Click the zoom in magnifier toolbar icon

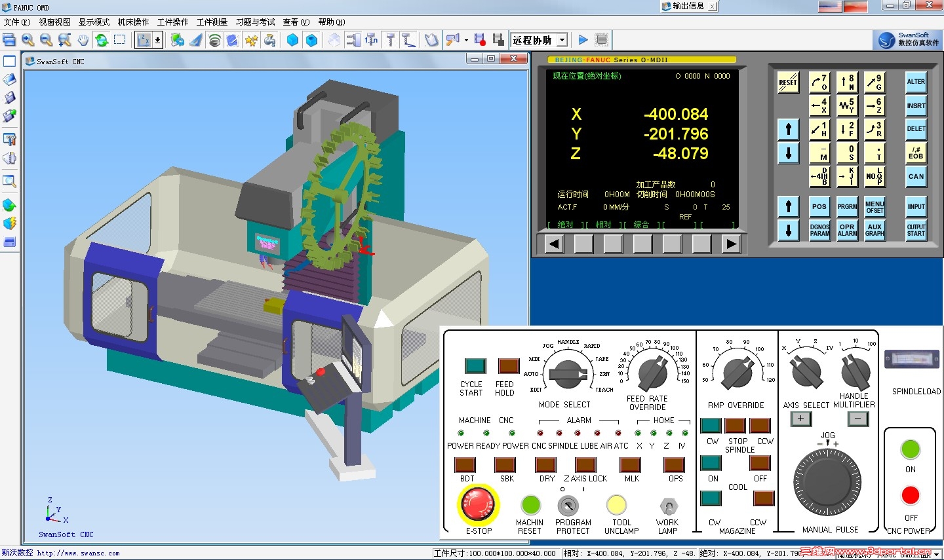coord(28,40)
